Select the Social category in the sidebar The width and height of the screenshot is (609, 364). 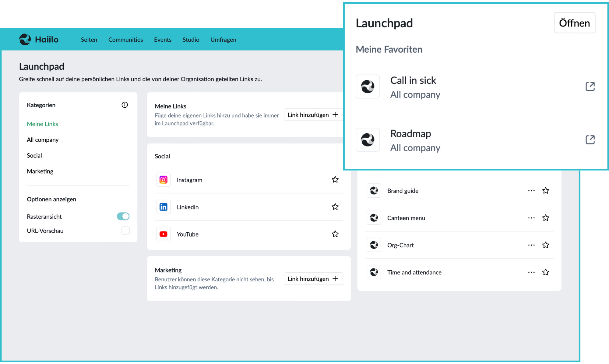(x=34, y=155)
